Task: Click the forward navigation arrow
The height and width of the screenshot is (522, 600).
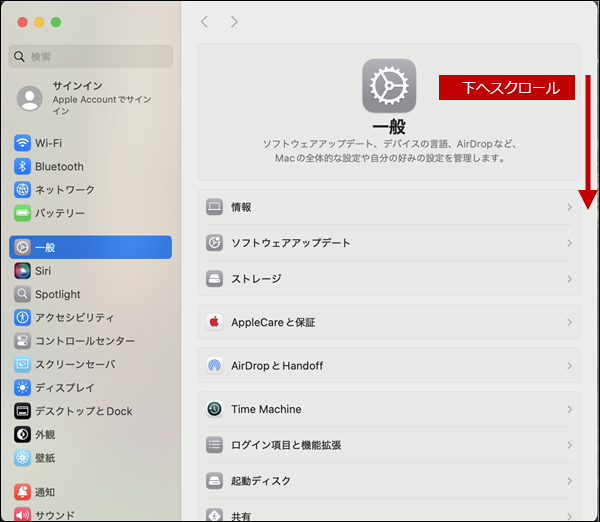Action: coord(234,22)
